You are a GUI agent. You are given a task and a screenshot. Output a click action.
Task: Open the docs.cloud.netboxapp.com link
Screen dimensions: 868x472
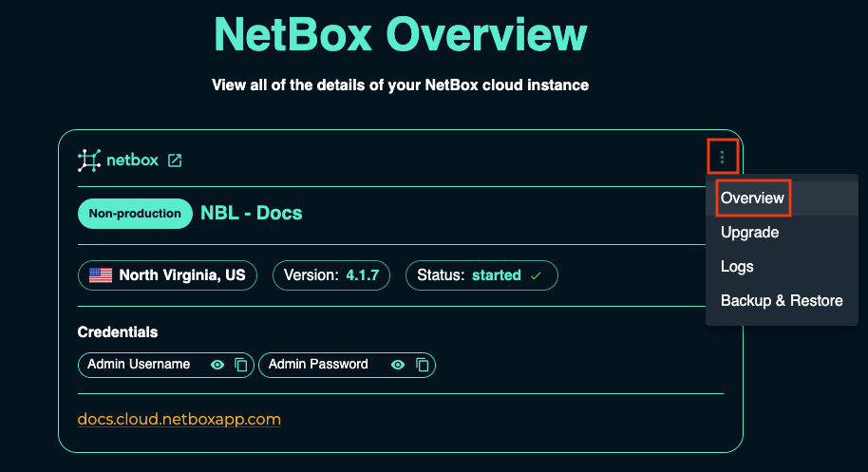coord(179,419)
